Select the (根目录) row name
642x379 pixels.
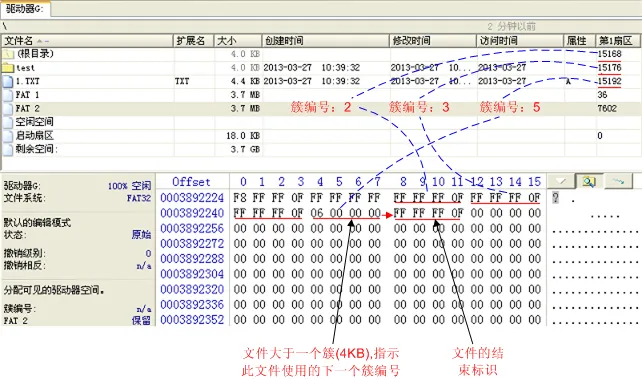[x=35, y=54]
